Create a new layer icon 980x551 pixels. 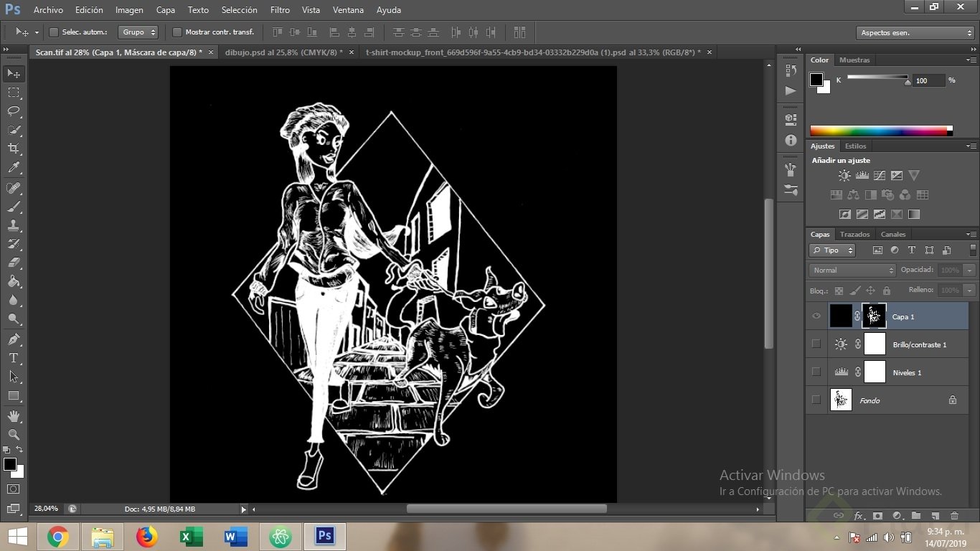pyautogui.click(x=936, y=515)
